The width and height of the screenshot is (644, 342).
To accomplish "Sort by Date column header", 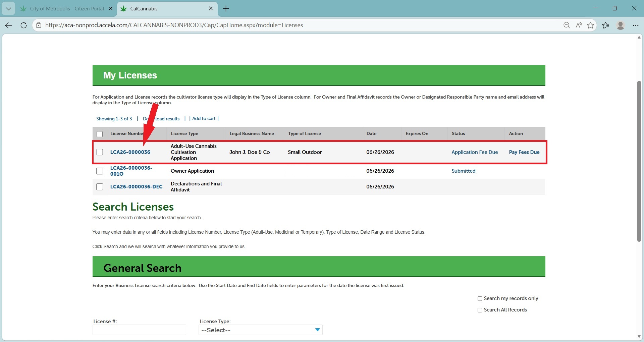I will coord(371,134).
